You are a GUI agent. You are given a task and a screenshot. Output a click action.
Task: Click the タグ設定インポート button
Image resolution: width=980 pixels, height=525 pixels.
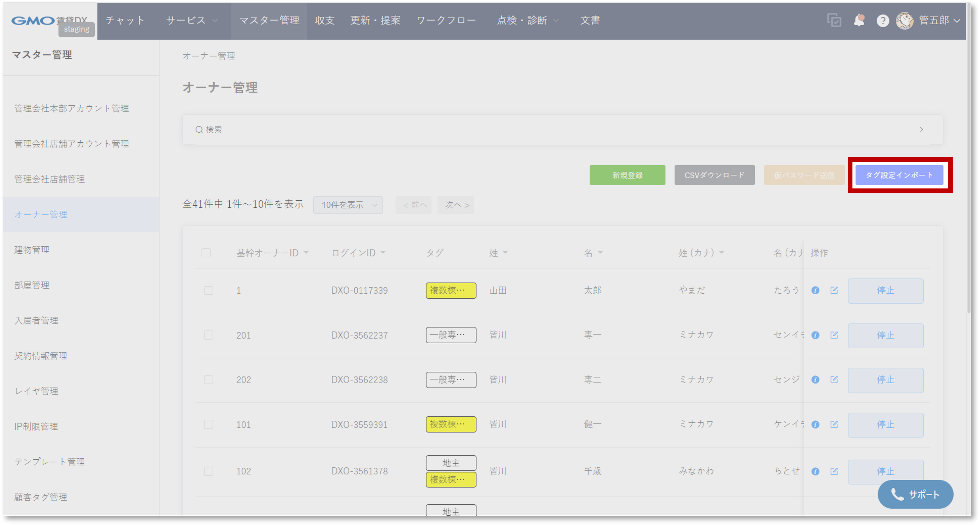pos(899,175)
